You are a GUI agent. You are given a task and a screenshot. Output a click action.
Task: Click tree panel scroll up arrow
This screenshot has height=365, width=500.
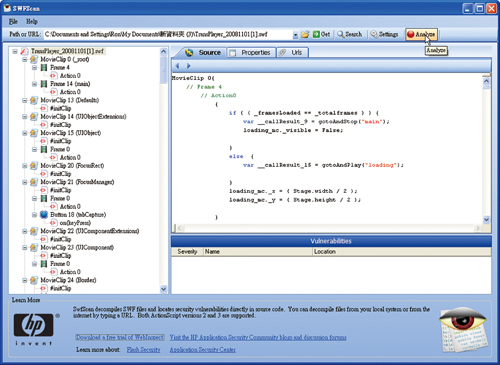pyautogui.click(x=163, y=52)
